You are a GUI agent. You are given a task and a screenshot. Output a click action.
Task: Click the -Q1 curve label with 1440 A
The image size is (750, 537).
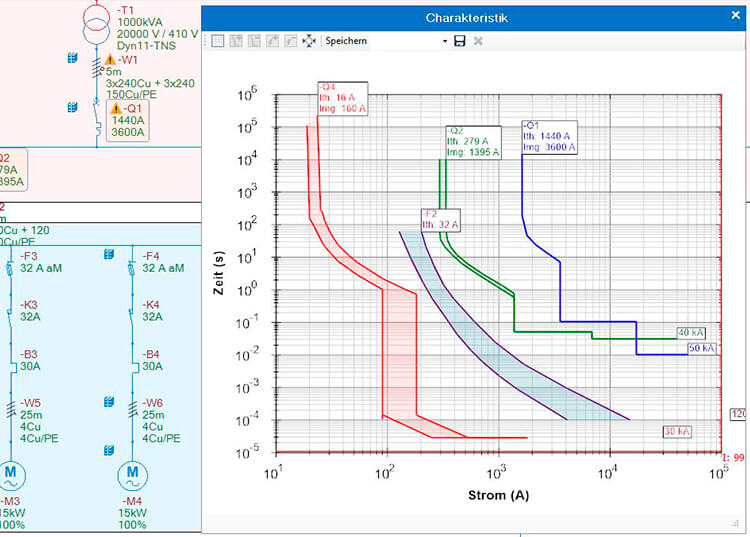(x=549, y=138)
